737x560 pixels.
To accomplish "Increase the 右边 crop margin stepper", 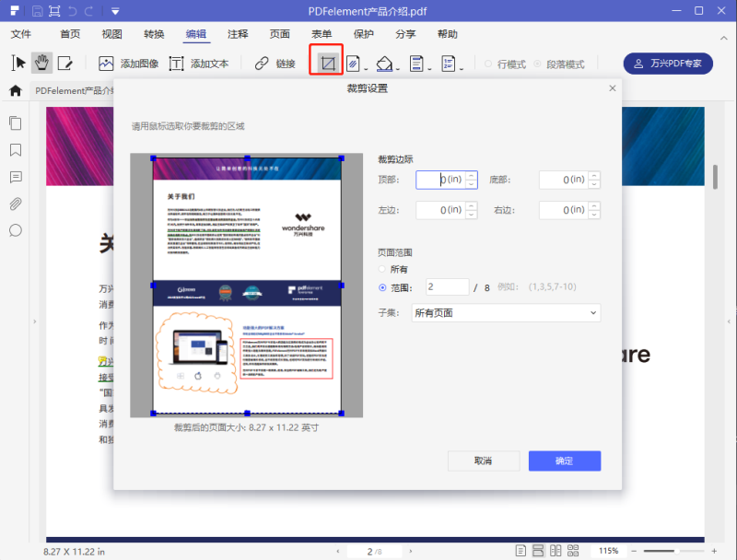I will pyautogui.click(x=594, y=206).
